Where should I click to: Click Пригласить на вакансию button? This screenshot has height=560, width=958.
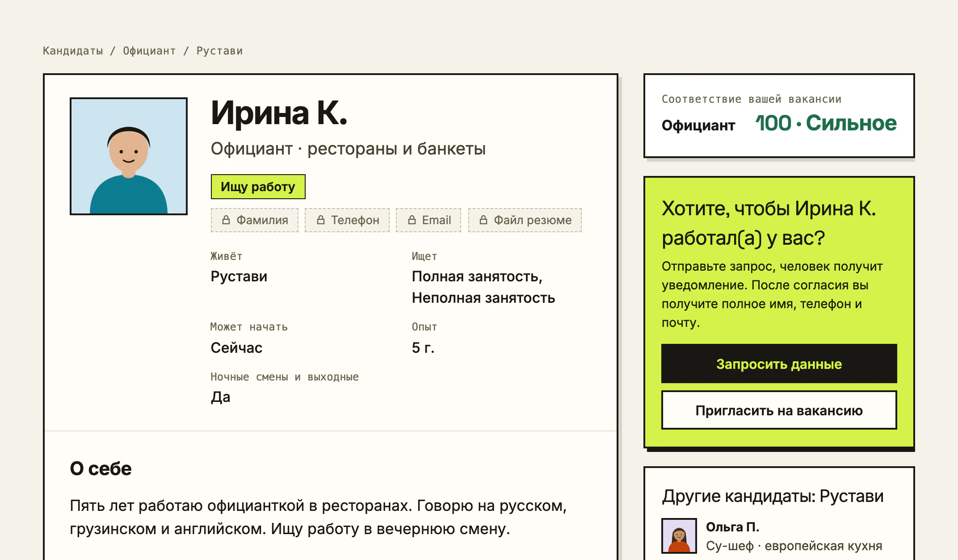click(779, 410)
